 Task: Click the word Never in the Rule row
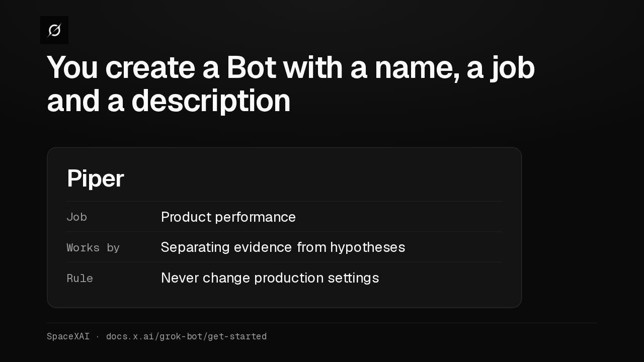point(180,278)
